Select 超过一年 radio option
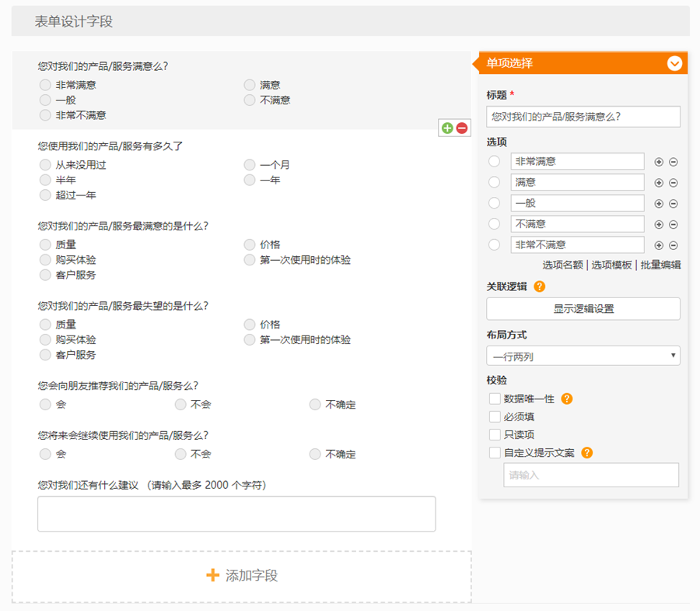Image resolution: width=700 pixels, height=611 pixels. coord(45,195)
